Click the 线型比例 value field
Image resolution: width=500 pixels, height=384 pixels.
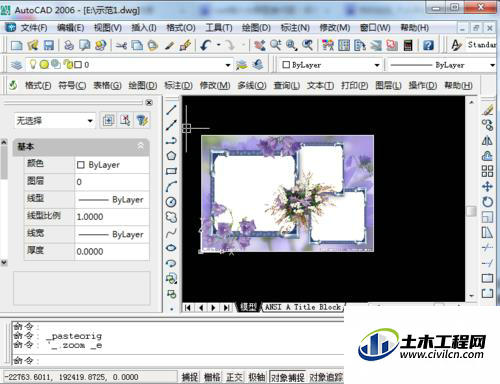pos(112,217)
